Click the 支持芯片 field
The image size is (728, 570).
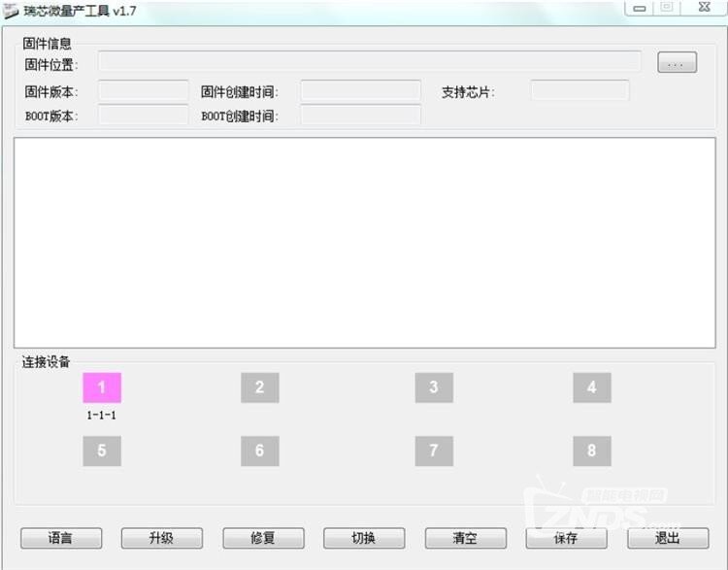(579, 90)
